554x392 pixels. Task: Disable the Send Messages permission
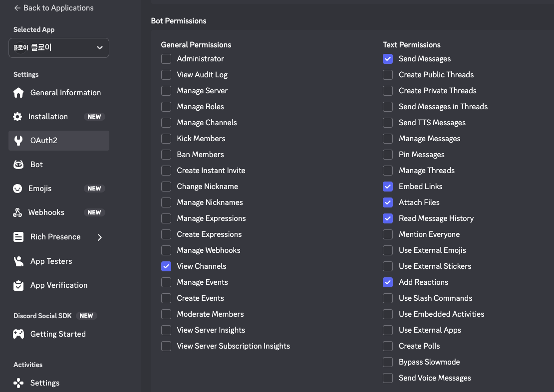pyautogui.click(x=388, y=59)
